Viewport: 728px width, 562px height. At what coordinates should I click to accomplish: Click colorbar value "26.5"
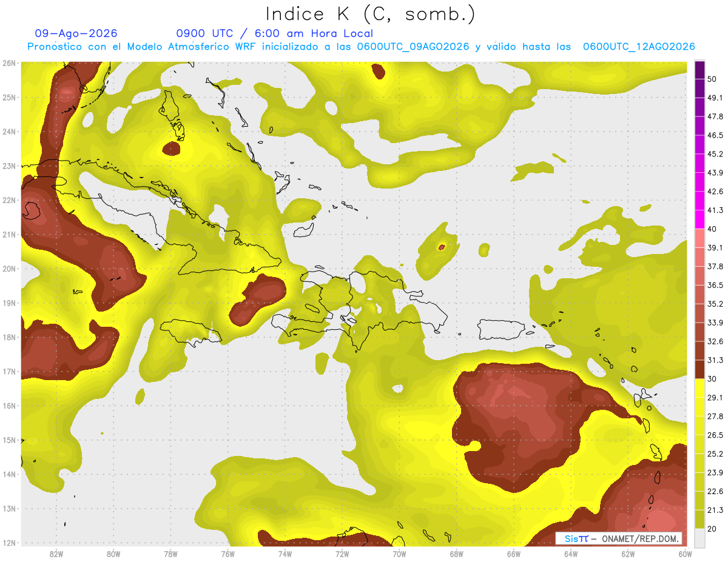coord(715,435)
